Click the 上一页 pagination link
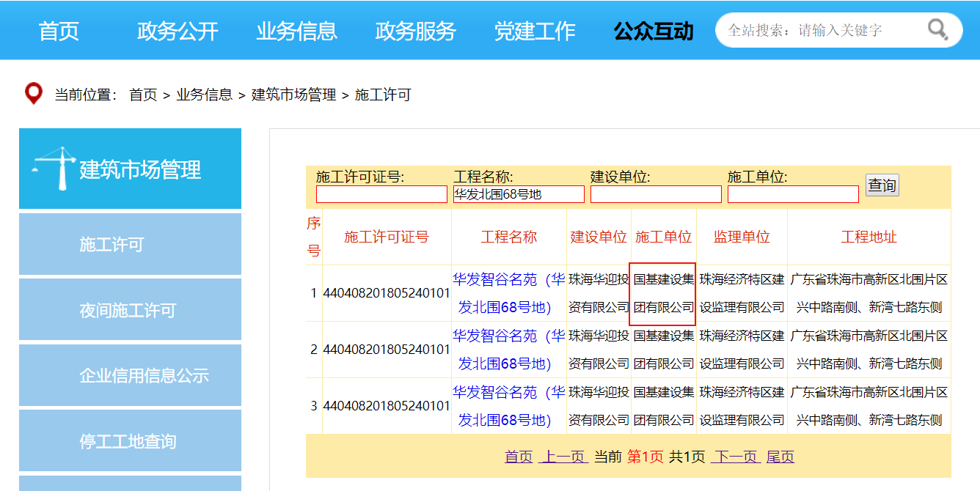Screen dimensions: 980x491 pyautogui.click(x=564, y=457)
